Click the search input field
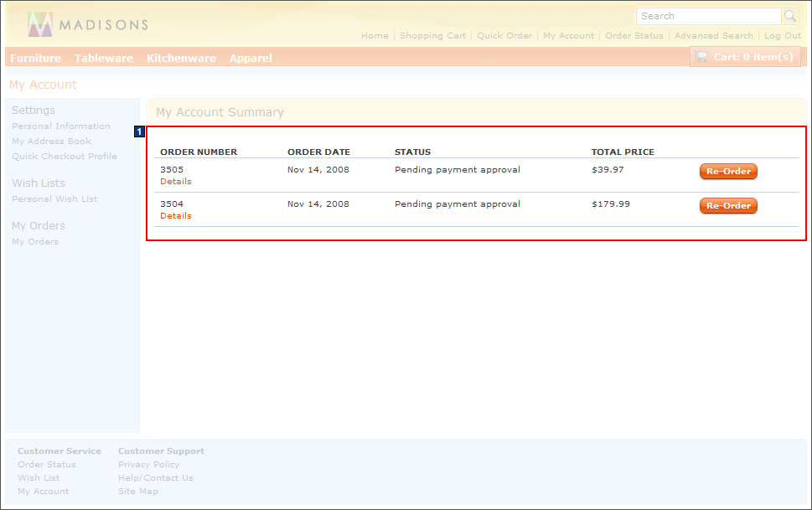Viewport: 812px width, 510px height. tap(708, 16)
